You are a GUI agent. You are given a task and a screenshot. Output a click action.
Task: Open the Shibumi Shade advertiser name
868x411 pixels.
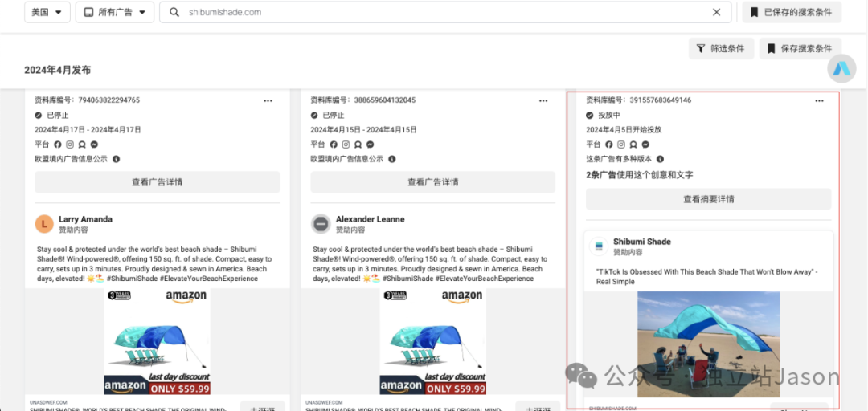(641, 242)
